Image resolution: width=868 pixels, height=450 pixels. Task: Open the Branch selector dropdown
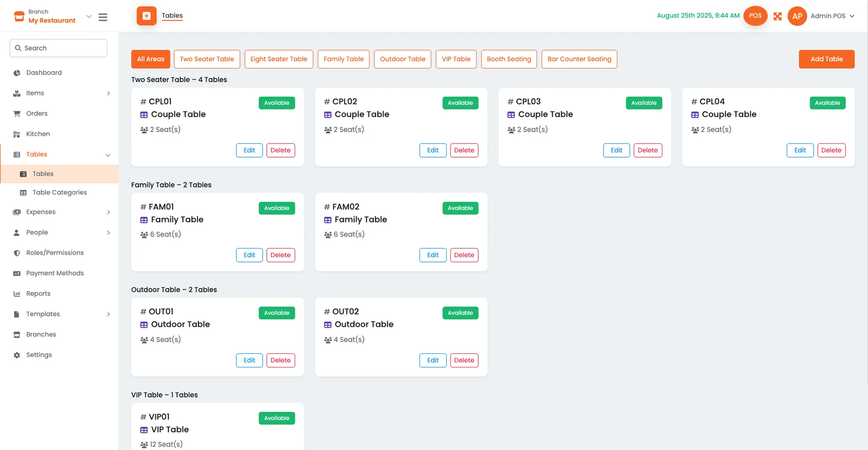[x=89, y=17]
